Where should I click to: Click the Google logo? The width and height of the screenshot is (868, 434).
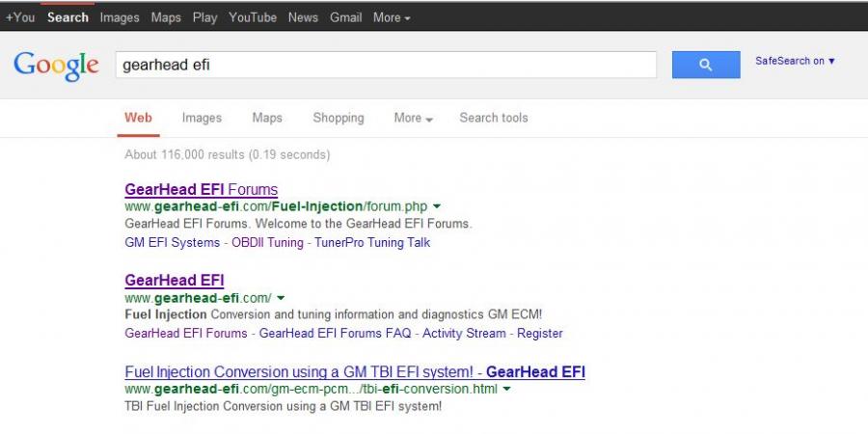pyautogui.click(x=57, y=67)
